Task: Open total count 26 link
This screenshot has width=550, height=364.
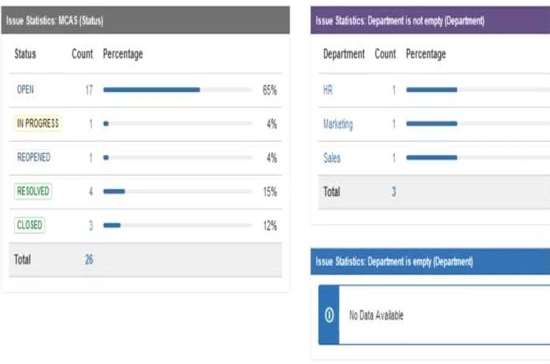Action: [x=89, y=259]
